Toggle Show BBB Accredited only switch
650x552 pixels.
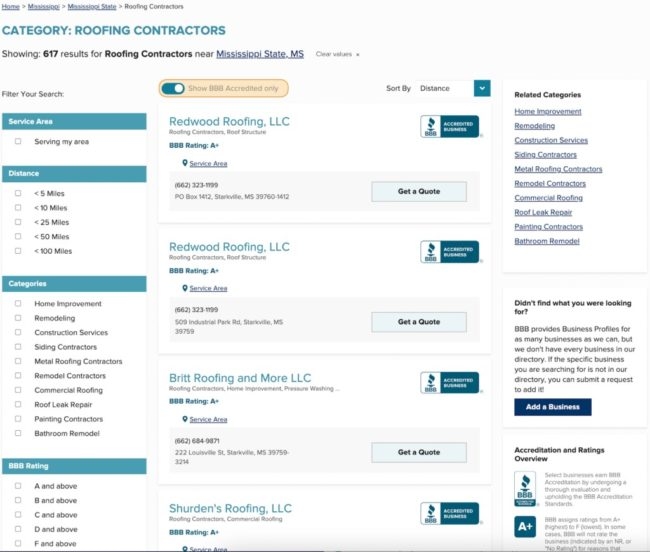[173, 88]
